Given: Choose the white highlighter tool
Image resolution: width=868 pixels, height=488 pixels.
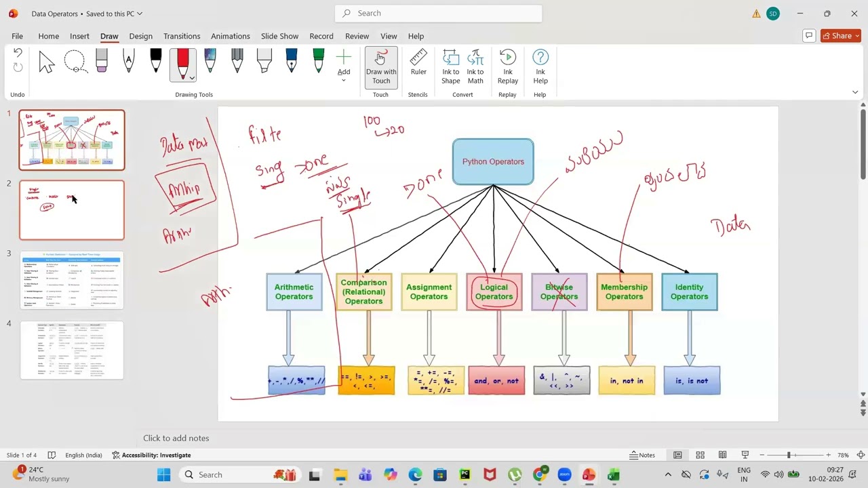Looking at the screenshot, I should point(264,61).
